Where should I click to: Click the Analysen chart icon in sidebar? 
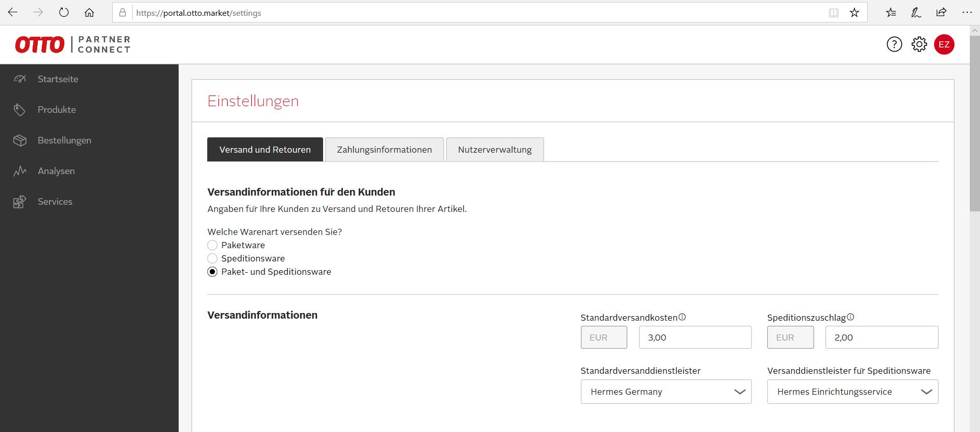point(19,171)
